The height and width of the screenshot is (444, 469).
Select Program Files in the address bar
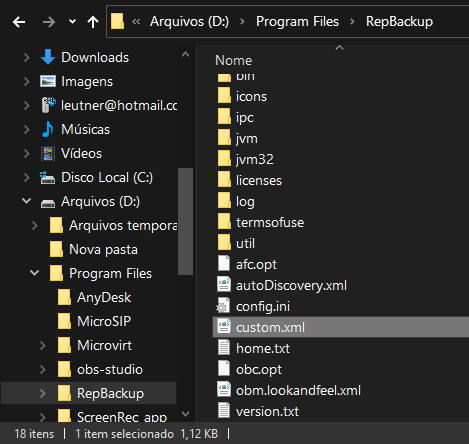coord(297,22)
